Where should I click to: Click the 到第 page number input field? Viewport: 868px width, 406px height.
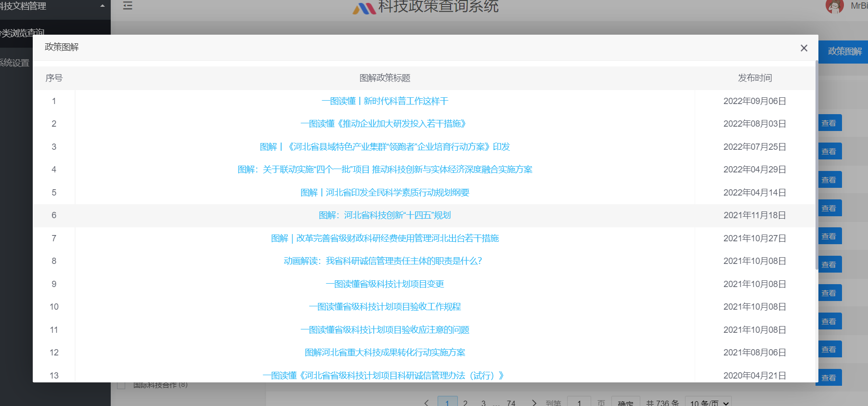[579, 402]
